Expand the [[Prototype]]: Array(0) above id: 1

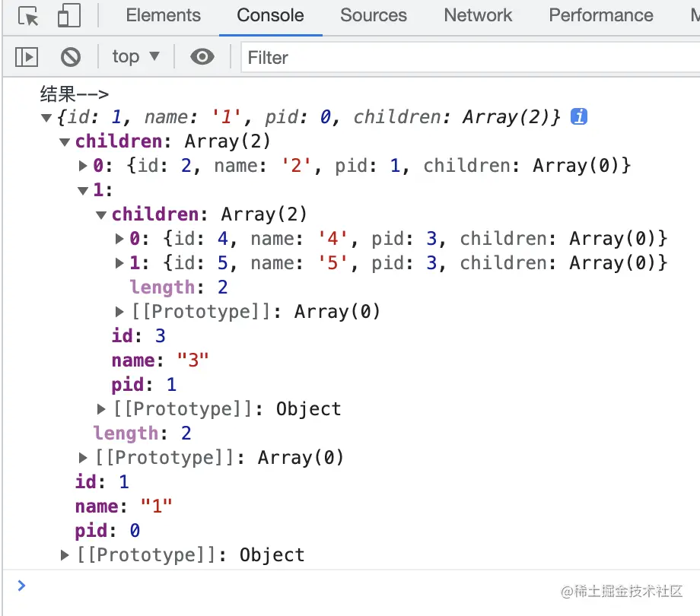click(83, 457)
